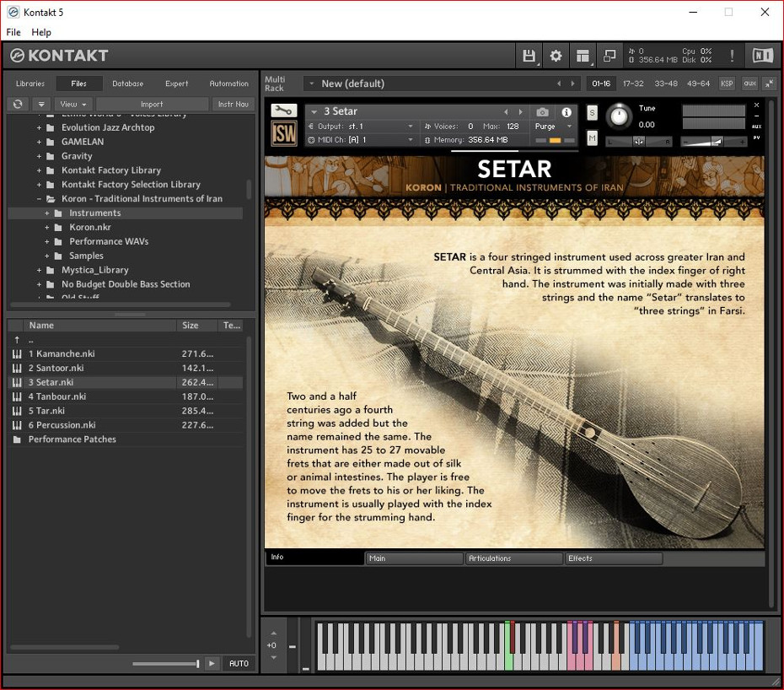This screenshot has width=784, height=690.
Task: Open the Purge dropdown menu
Action: tap(553, 127)
